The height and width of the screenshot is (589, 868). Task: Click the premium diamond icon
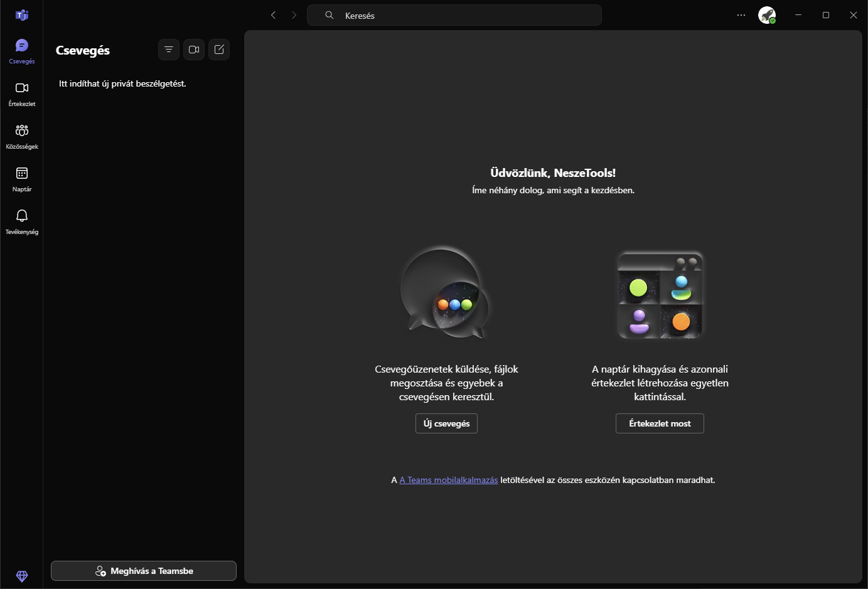click(x=22, y=576)
